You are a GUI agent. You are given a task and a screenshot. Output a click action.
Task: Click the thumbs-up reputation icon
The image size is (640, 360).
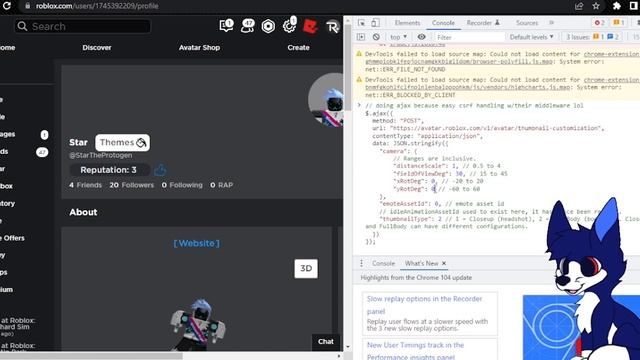point(160,170)
